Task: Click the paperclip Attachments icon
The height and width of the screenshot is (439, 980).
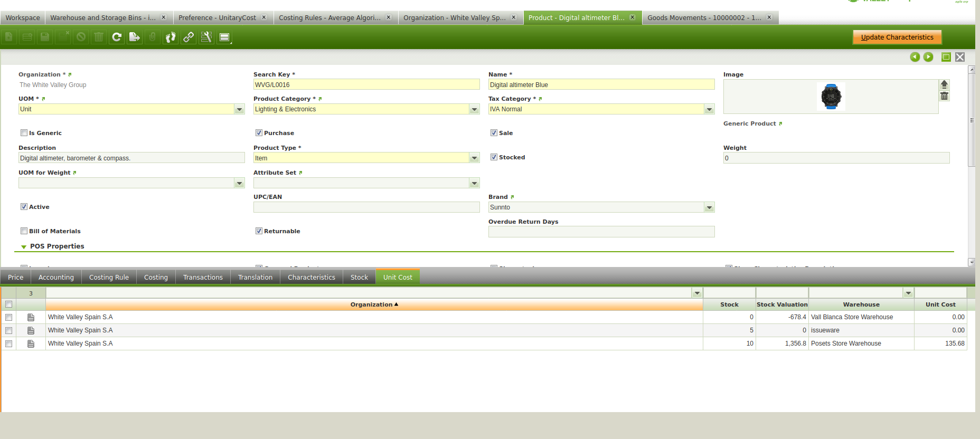Action: coord(153,37)
